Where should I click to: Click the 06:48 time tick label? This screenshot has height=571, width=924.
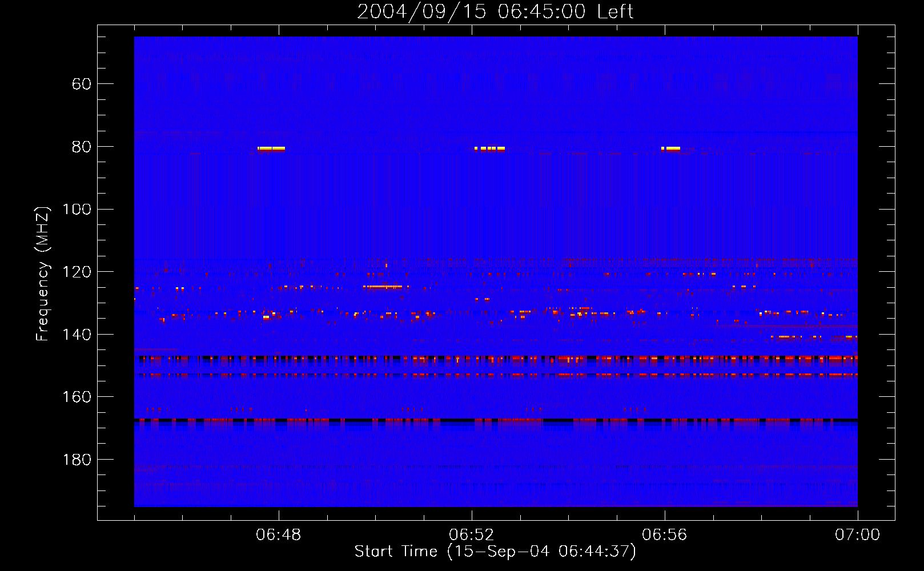tap(279, 535)
